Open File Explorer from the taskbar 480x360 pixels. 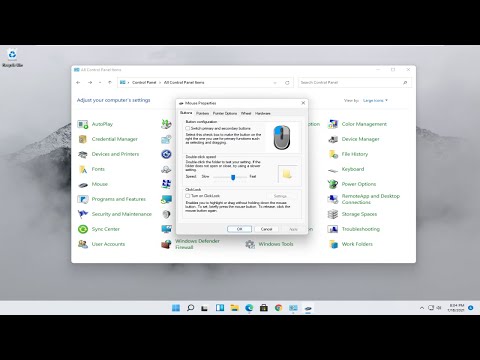[234, 308]
